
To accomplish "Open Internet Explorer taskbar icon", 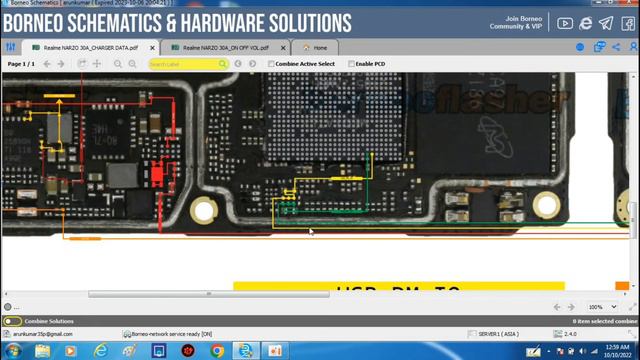I will coord(100,351).
